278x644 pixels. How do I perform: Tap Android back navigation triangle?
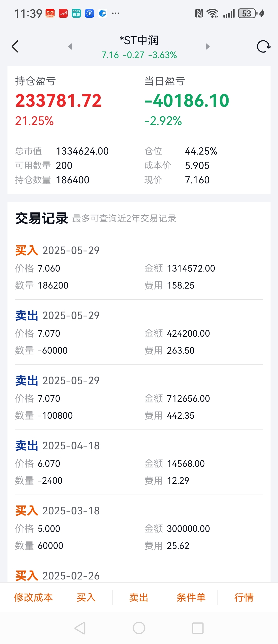[x=80, y=628]
